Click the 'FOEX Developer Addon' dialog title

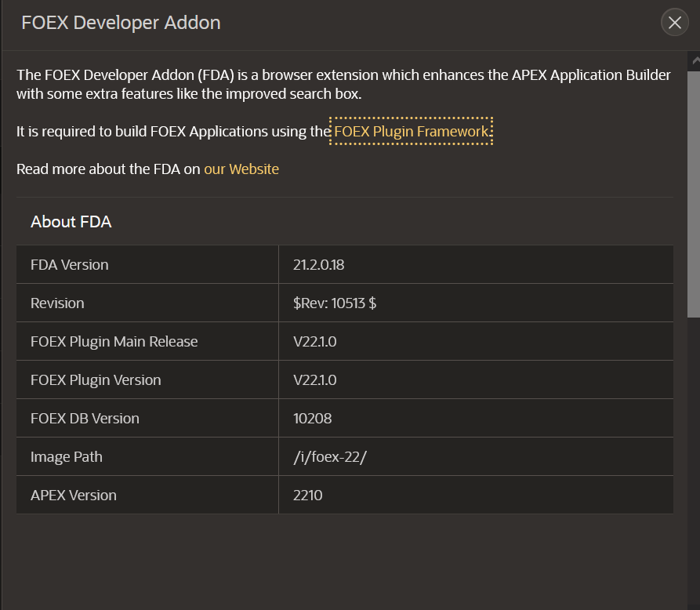click(121, 23)
